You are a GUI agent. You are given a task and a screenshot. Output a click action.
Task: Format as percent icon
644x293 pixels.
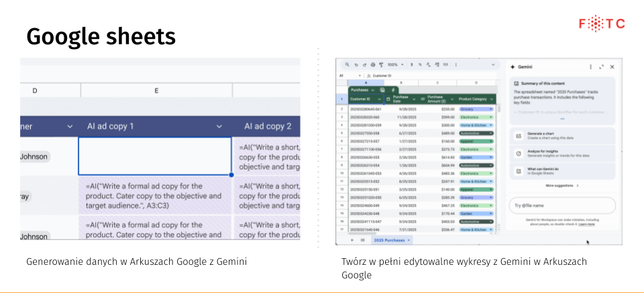coord(420,64)
